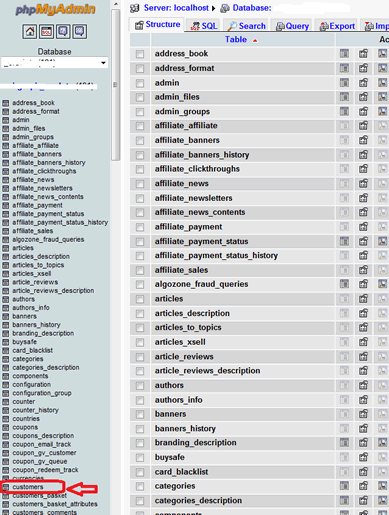Viewport: 389px width, 515px height.
Task: Open the affiliate_clickthroughs table name
Action: [197, 169]
